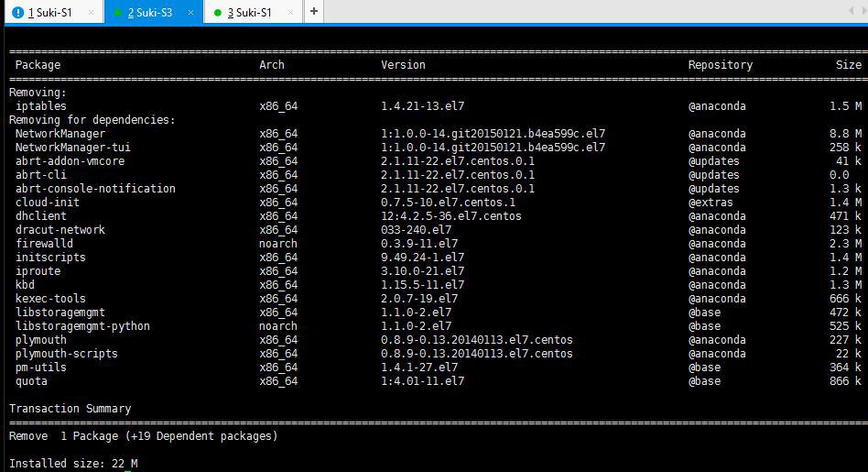
Task: Click the firewalld package row
Action: click(44, 244)
